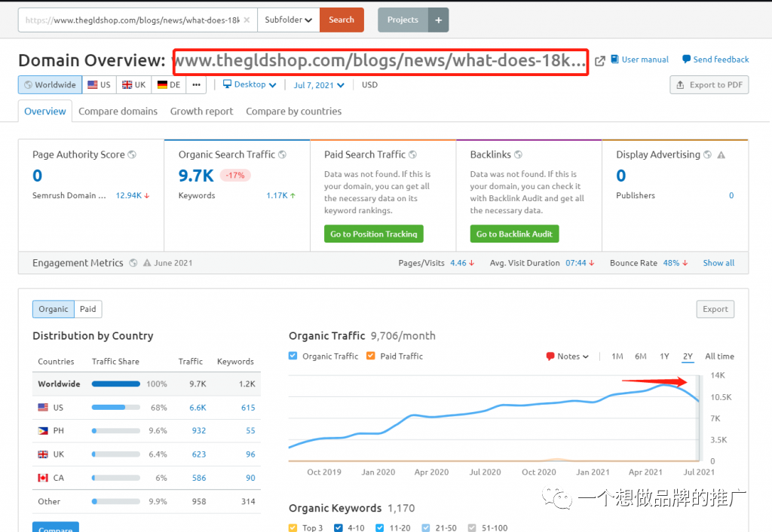Click the Semrush Domain rank 12.94K
Viewport: 772px width, 532px height.
(128, 195)
